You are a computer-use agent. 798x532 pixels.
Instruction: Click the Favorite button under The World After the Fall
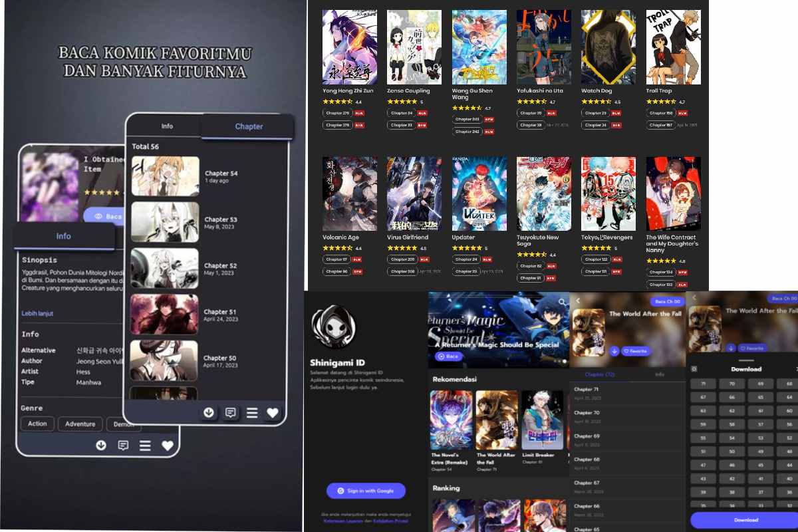tap(636, 350)
